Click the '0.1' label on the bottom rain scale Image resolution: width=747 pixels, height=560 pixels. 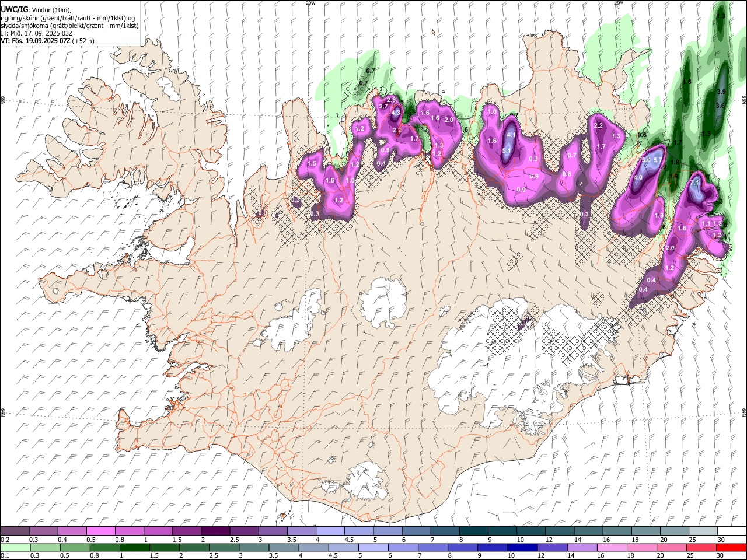pyautogui.click(x=5, y=555)
